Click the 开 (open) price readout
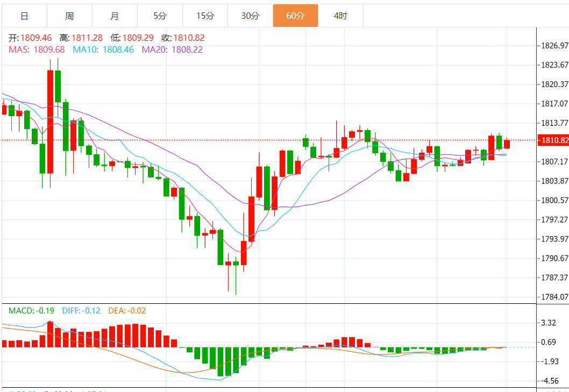The height and width of the screenshot is (392, 569). tap(30, 38)
